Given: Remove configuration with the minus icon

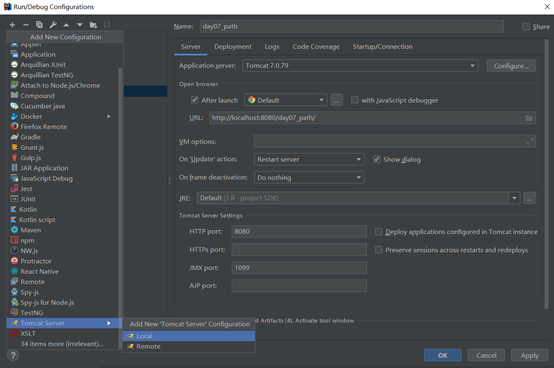Looking at the screenshot, I should (x=26, y=25).
